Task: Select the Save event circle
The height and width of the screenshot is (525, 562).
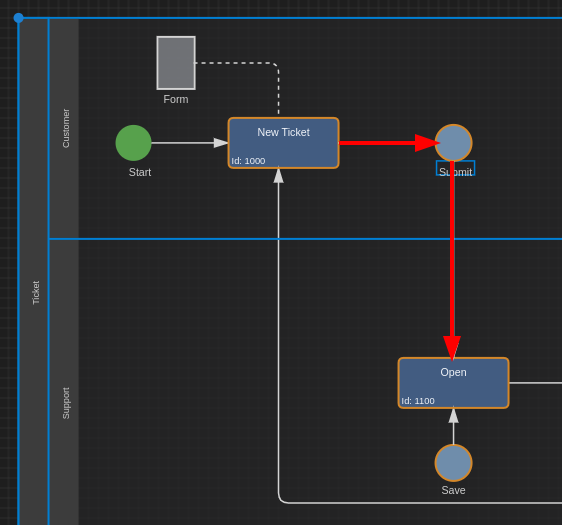Action: point(453,463)
